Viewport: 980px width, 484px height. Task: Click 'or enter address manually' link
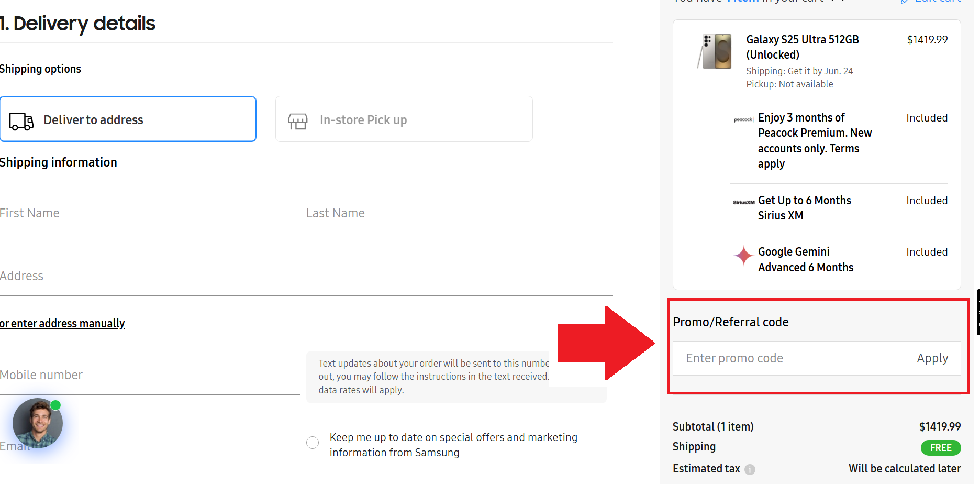(x=62, y=324)
